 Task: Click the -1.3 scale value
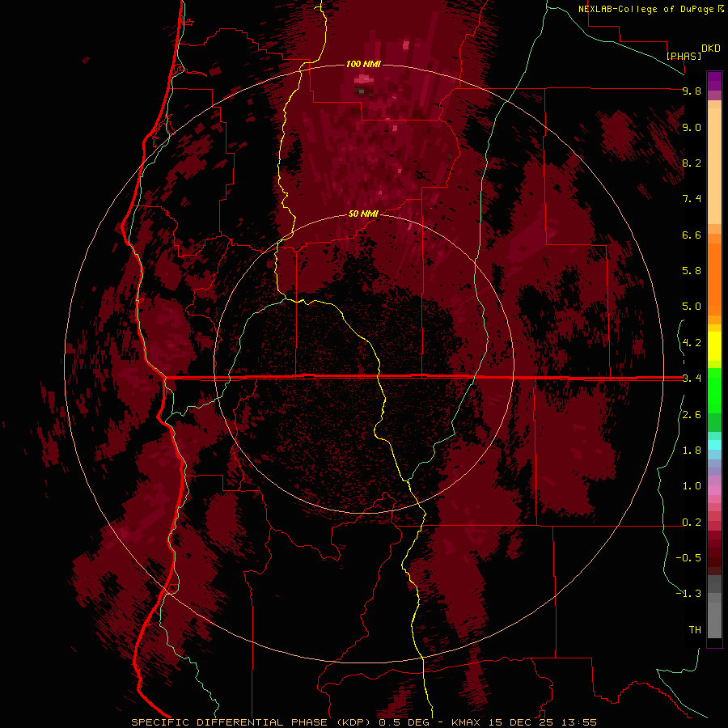click(x=688, y=594)
